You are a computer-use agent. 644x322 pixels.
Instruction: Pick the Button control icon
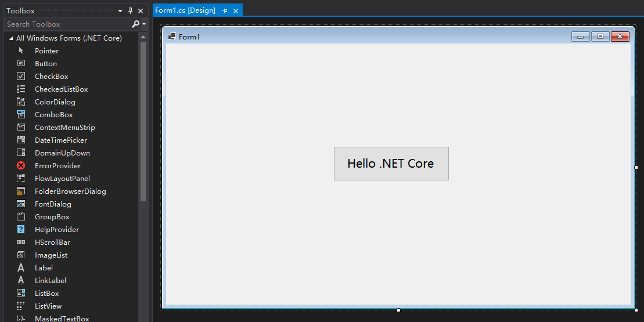tap(21, 63)
